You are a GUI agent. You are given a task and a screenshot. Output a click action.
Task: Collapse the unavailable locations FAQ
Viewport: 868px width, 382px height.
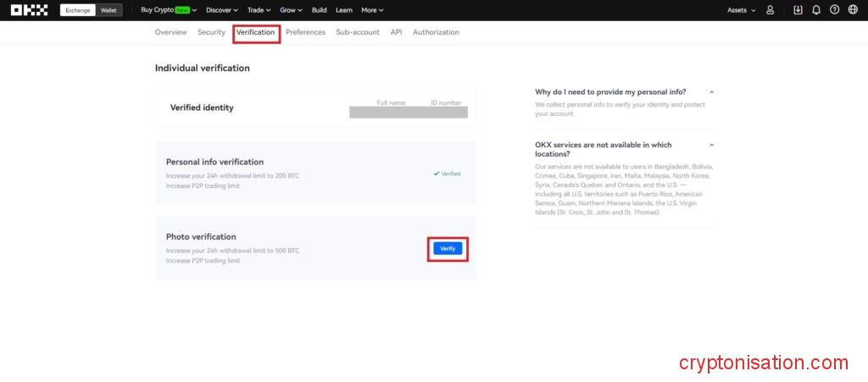[711, 145]
